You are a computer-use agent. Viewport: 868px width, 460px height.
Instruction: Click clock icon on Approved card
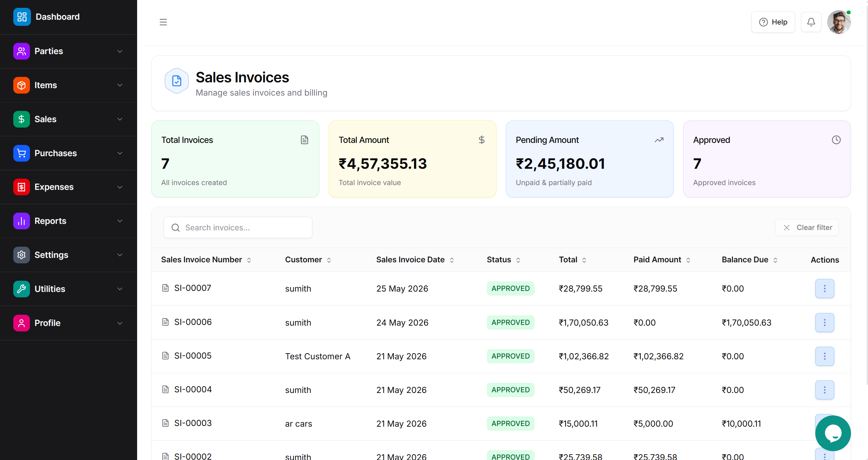[836, 140]
